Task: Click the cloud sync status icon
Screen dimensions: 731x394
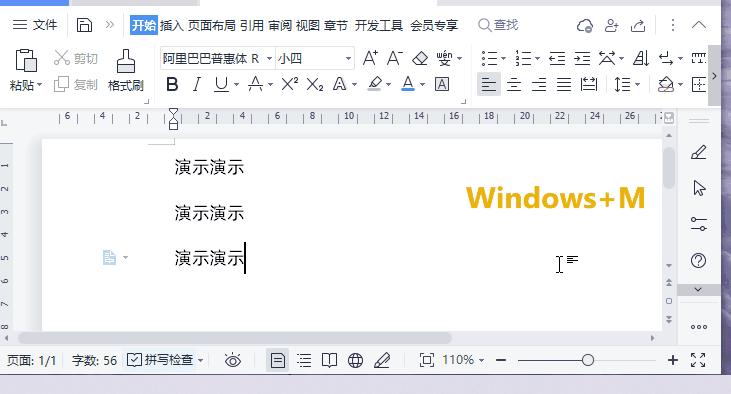Action: click(x=585, y=25)
